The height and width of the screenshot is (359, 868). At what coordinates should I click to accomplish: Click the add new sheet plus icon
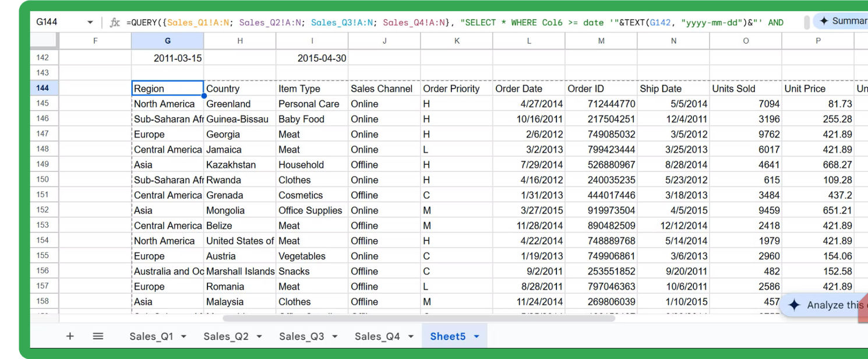(70, 336)
